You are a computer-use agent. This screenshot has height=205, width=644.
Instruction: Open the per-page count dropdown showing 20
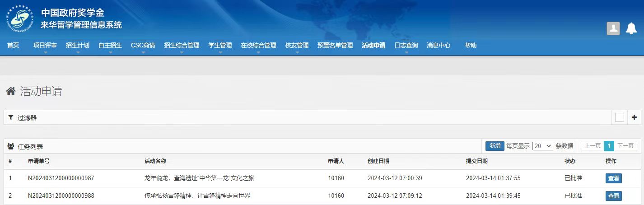click(542, 146)
